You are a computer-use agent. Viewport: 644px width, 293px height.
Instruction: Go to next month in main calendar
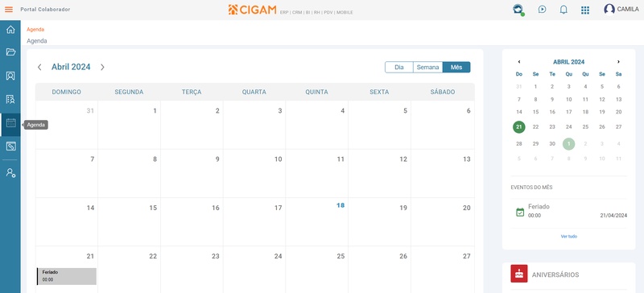coord(103,67)
